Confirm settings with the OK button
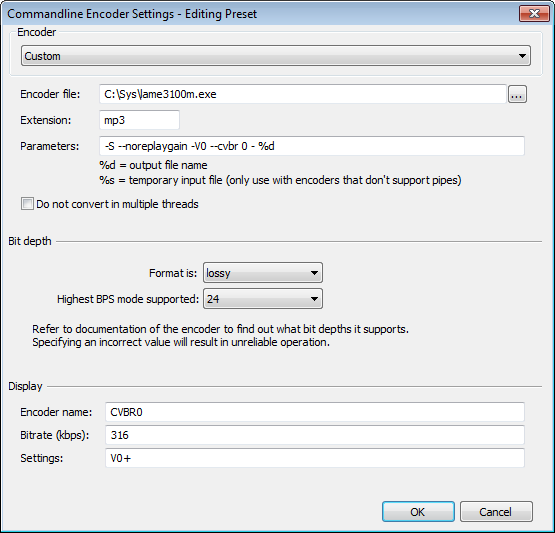The width and height of the screenshot is (555, 533). [x=418, y=512]
